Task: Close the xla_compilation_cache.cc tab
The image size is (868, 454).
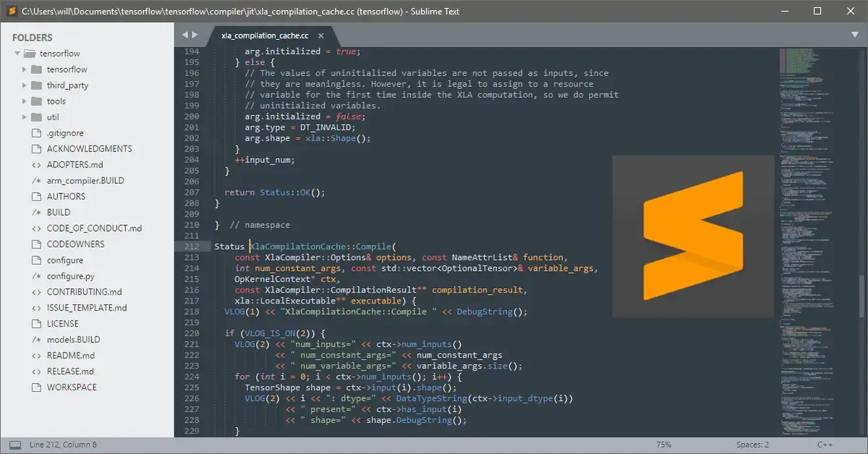Action: pos(321,35)
